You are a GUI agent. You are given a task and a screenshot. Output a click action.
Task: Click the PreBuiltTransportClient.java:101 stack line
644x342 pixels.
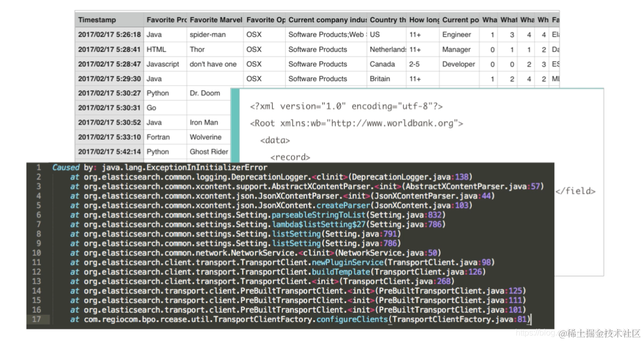pos(298,310)
